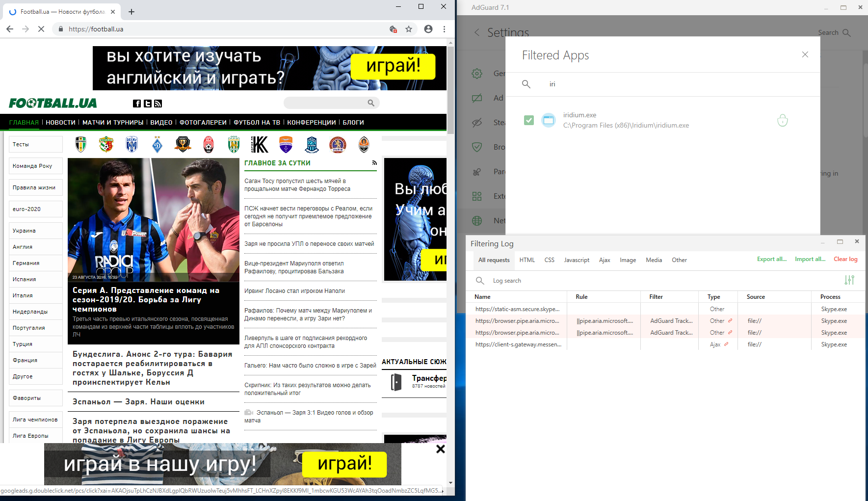Screen dimensions: 868x501
Task: Uncheck the iridium.exe filtered app checkbox
Action: pyautogui.click(x=529, y=120)
